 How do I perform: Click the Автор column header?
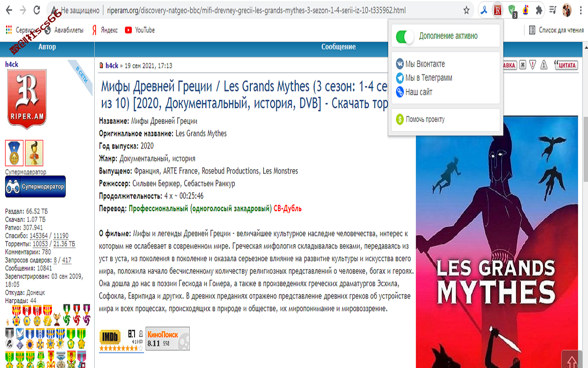point(47,47)
